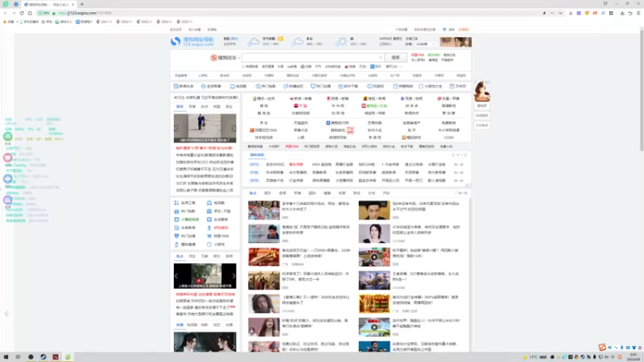This screenshot has height=362, width=644.
Task: Open 小游戏大全 icon link
Action: click(x=431, y=86)
